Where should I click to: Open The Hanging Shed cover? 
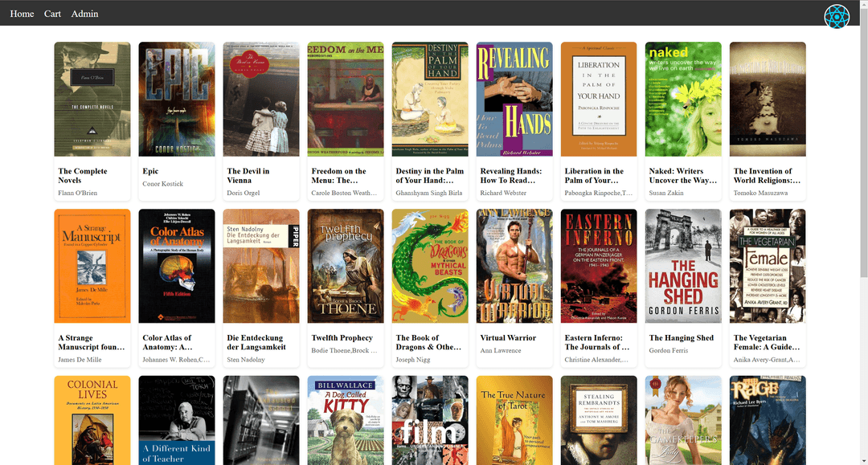[x=683, y=266]
